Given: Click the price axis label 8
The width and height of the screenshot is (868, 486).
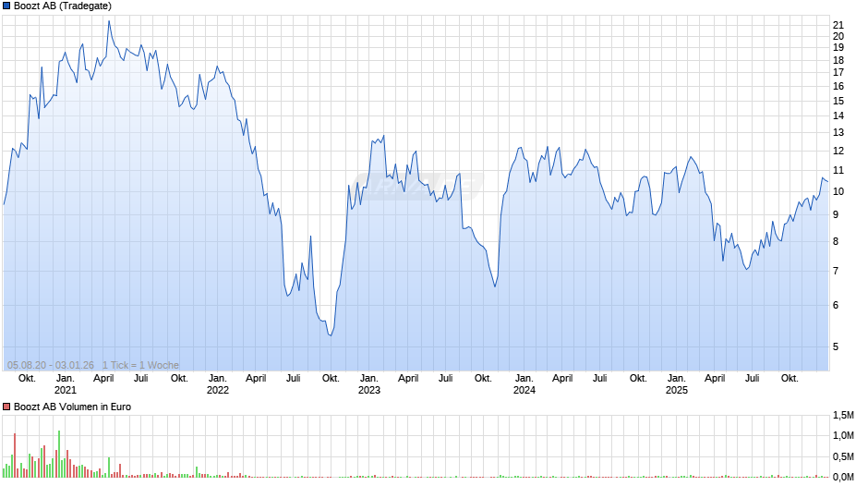Looking at the screenshot, I should tap(836, 242).
